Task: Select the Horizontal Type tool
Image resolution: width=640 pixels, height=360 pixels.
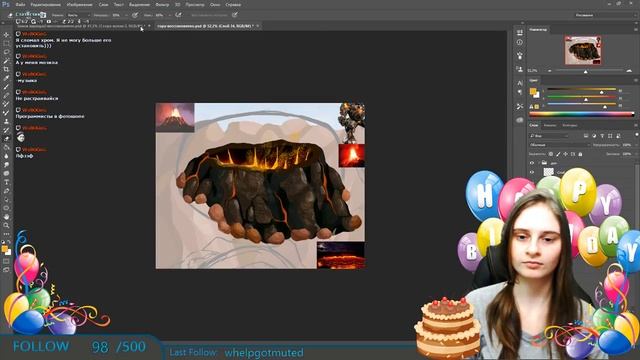Action: pos(6,182)
